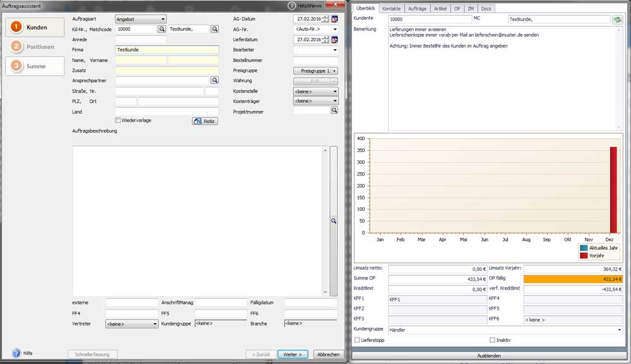
Task: Click Vorjahr red legend swatch
Action: point(584,255)
